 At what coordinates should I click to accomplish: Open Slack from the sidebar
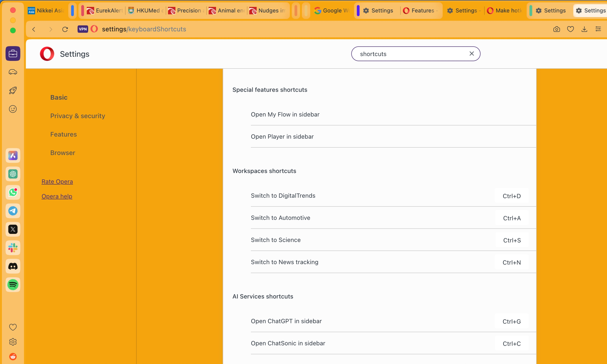[13, 247]
